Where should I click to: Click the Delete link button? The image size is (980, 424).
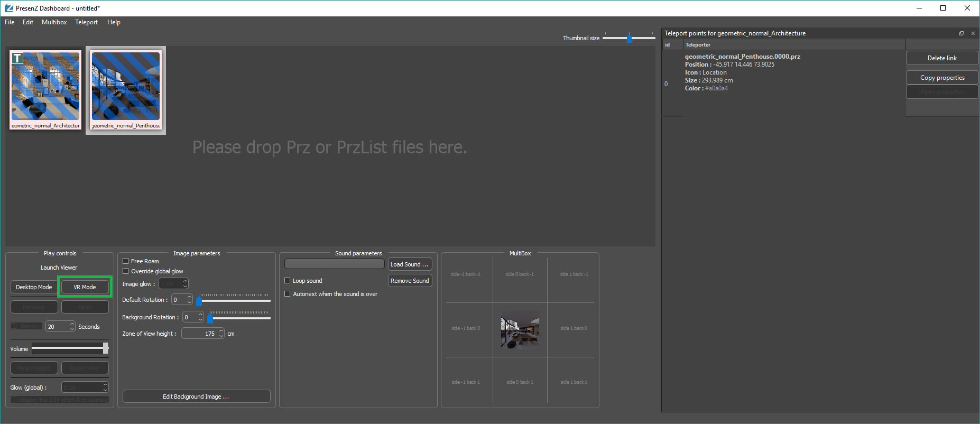click(942, 58)
